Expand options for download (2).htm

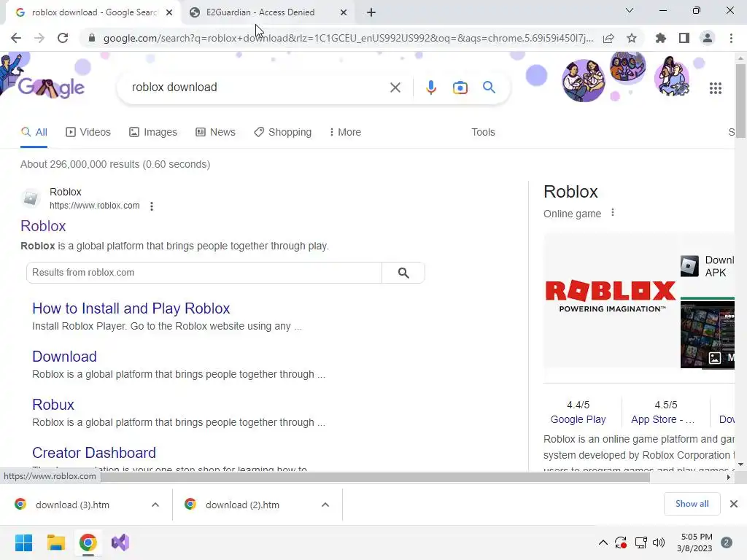coord(325,505)
